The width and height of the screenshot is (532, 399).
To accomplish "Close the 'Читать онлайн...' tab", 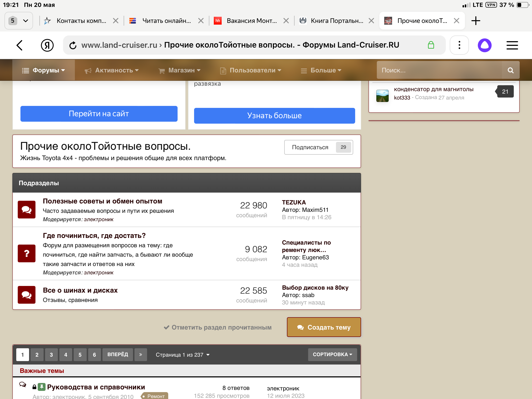I will [201, 21].
